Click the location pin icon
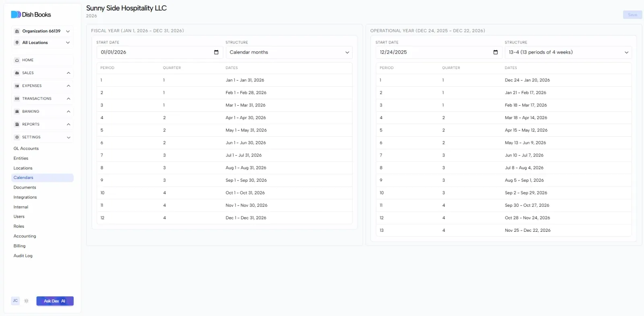This screenshot has height=316, width=644. pyautogui.click(x=17, y=43)
